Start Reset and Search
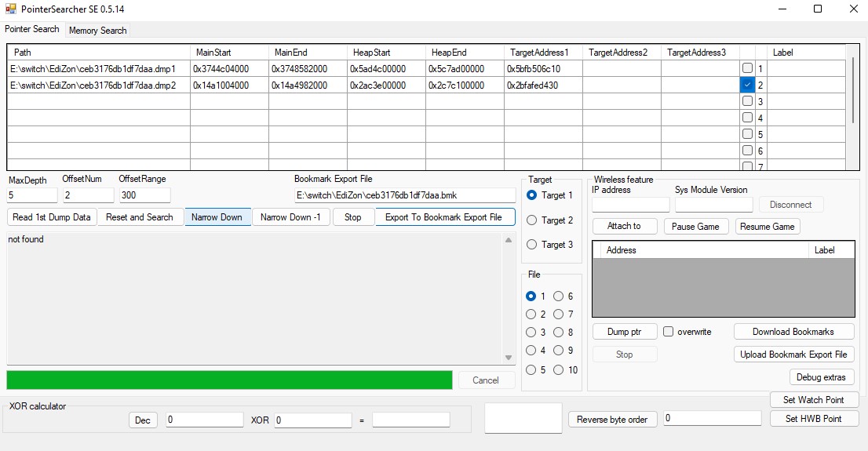This screenshot has width=868, height=451. 140,217
